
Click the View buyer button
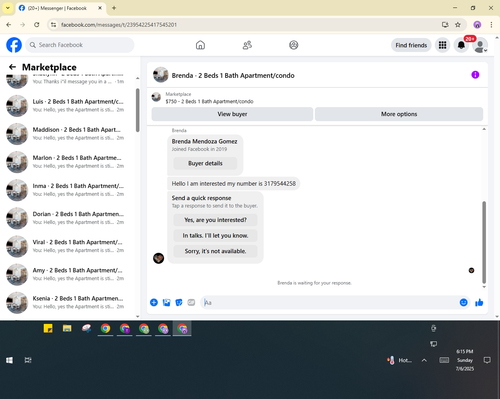(232, 114)
